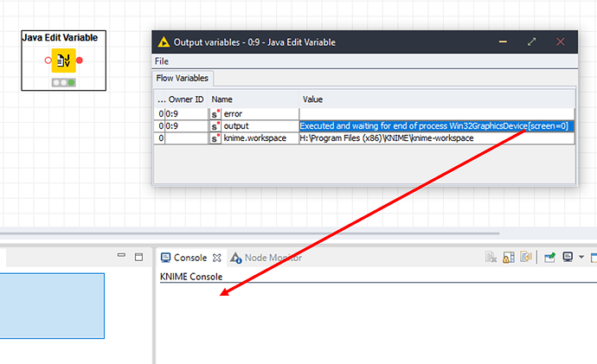
Task: Click the warning icon in Output variables title bar
Action: coord(164,42)
